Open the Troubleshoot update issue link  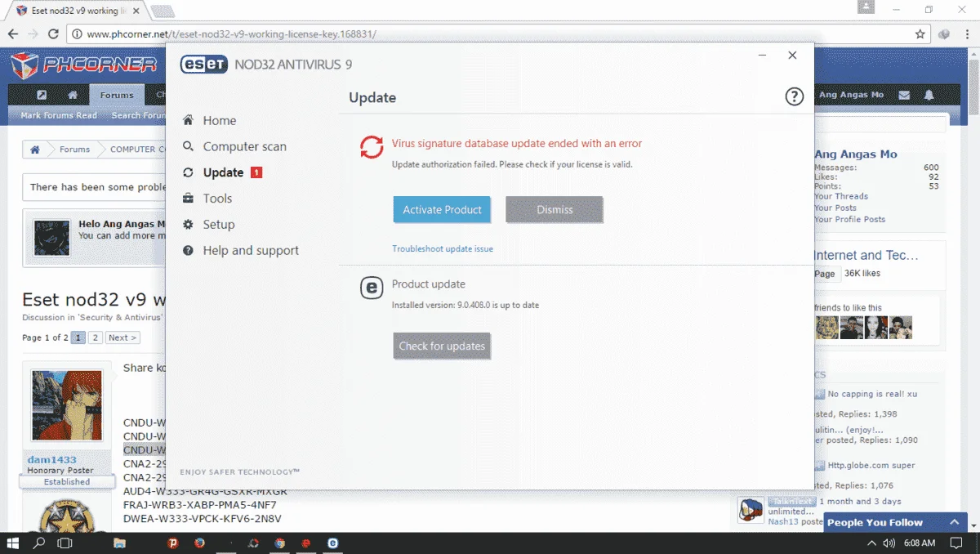point(443,248)
